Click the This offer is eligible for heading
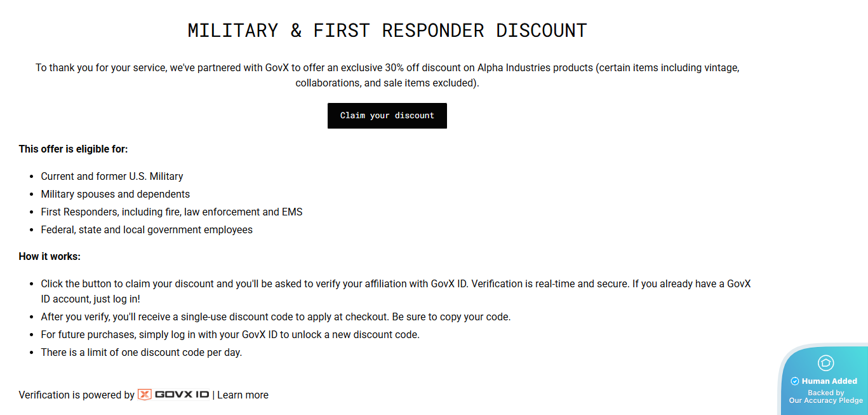This screenshot has height=415, width=868. (x=73, y=149)
